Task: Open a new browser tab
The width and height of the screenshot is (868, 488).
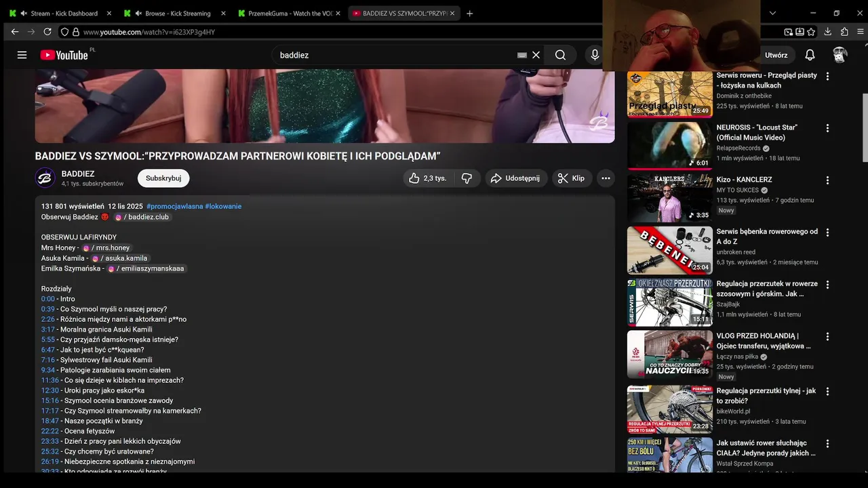Action: click(x=470, y=13)
